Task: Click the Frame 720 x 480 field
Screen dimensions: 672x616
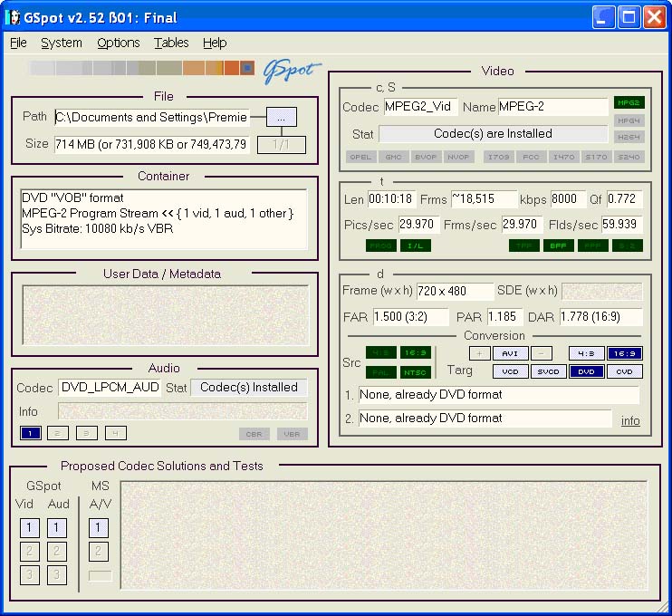Action: [x=456, y=291]
